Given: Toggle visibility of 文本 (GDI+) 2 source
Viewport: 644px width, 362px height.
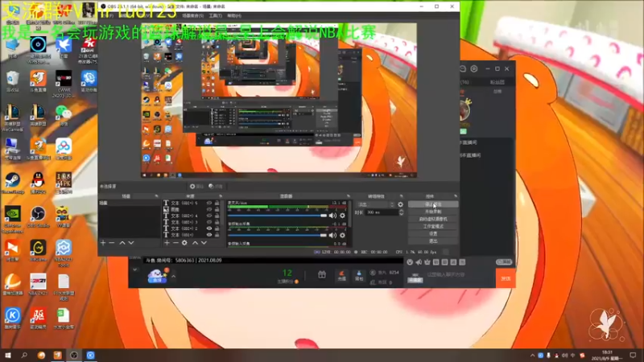Looking at the screenshot, I should pyautogui.click(x=209, y=228).
